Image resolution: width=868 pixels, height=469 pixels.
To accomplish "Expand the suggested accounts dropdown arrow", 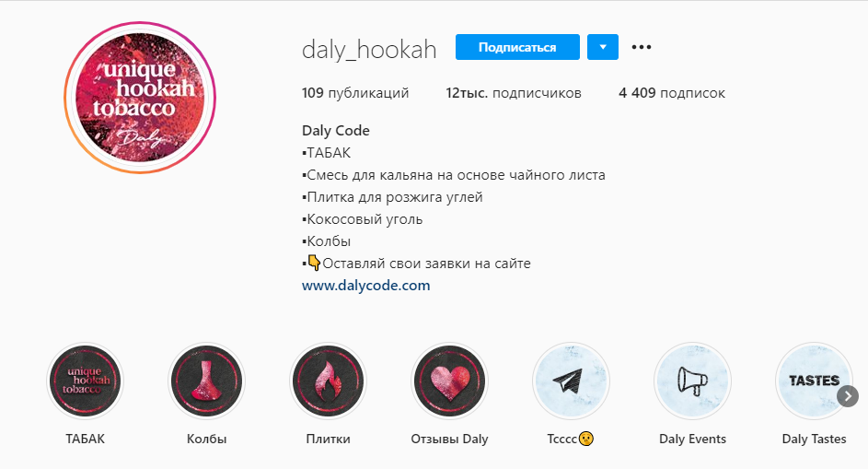I will [x=603, y=47].
